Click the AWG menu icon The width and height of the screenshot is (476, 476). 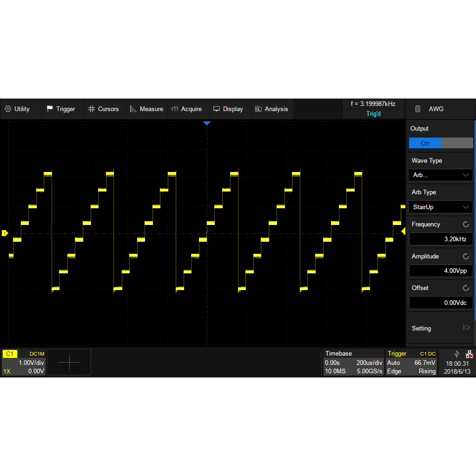click(417, 109)
